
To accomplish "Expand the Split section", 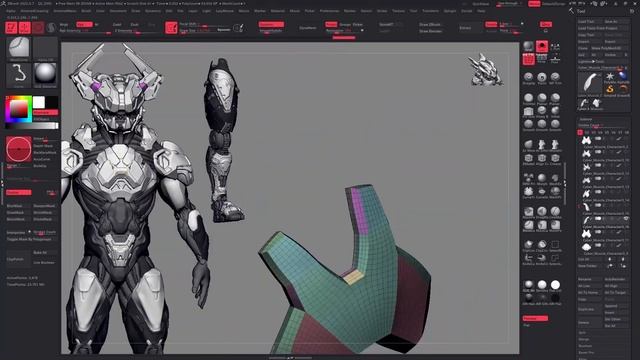I will tap(582, 333).
